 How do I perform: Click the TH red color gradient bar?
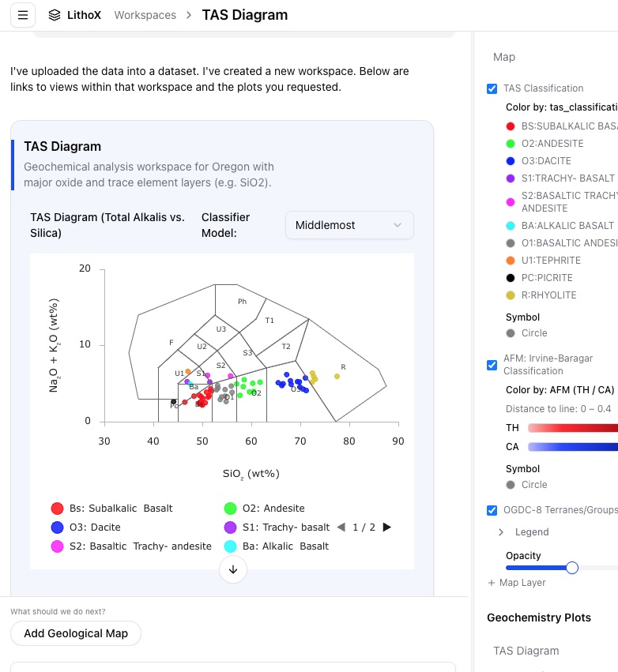tap(573, 428)
